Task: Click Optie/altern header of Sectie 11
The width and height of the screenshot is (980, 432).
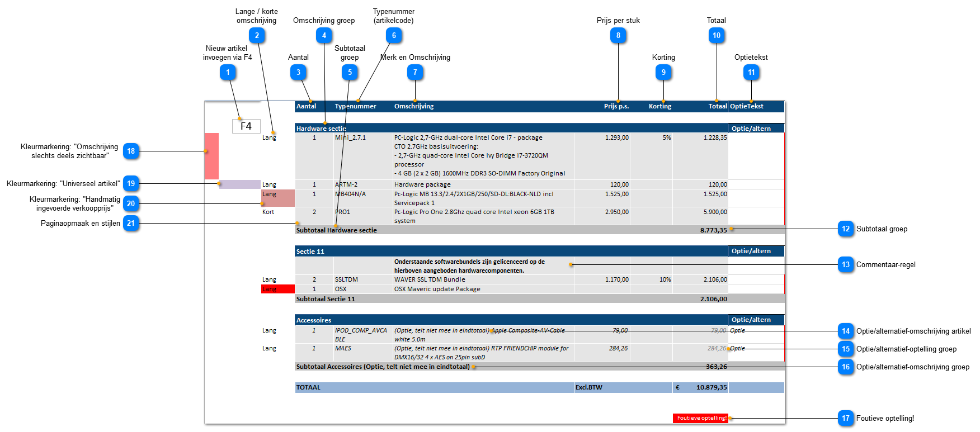Action: point(751,251)
